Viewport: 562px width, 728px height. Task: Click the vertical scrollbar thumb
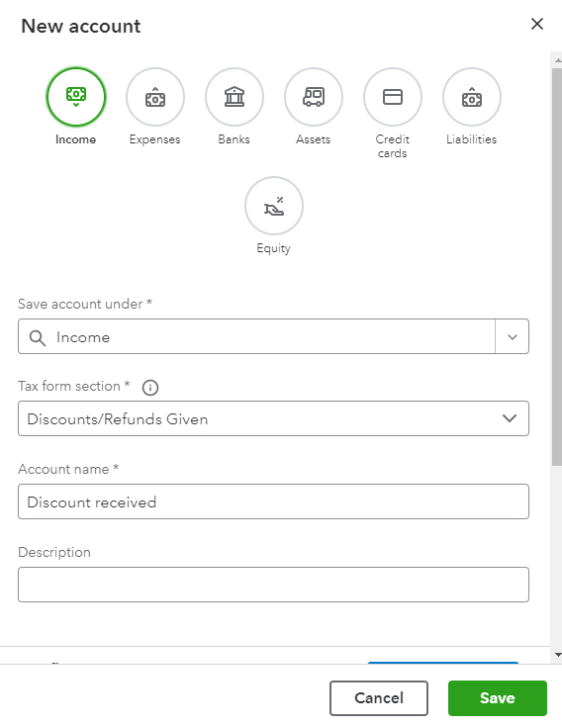click(557, 267)
